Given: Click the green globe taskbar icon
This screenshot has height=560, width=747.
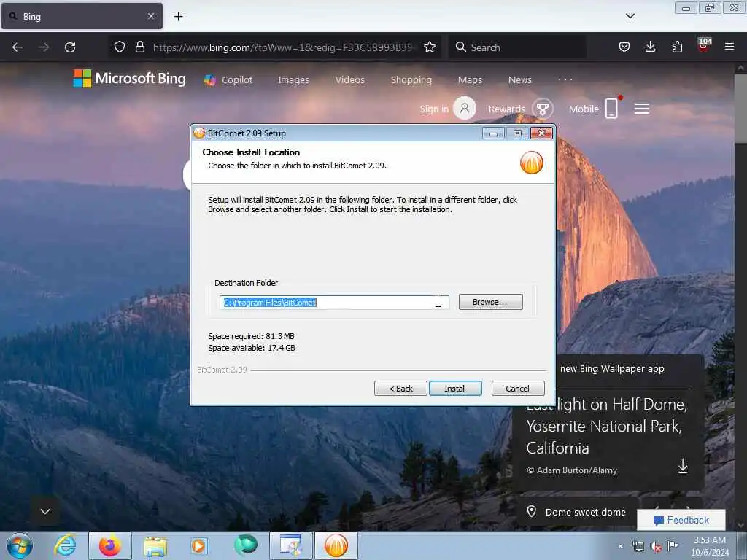Looking at the screenshot, I should 245,545.
